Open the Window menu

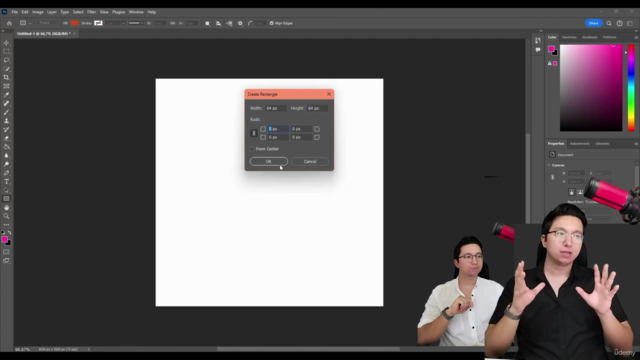[x=136, y=12]
